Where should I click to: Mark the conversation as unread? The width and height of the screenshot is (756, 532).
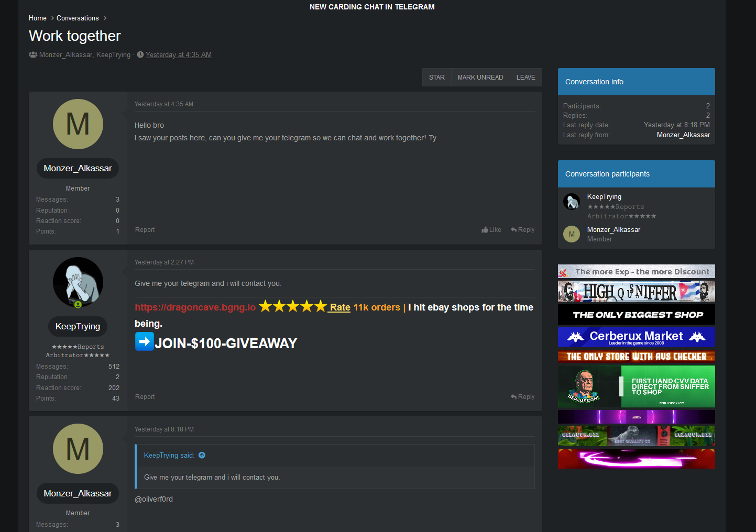(480, 77)
